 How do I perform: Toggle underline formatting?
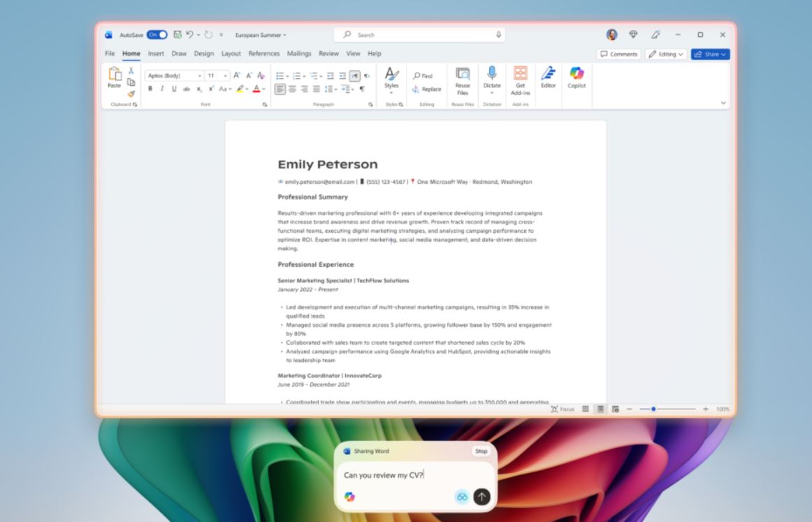[x=174, y=89]
